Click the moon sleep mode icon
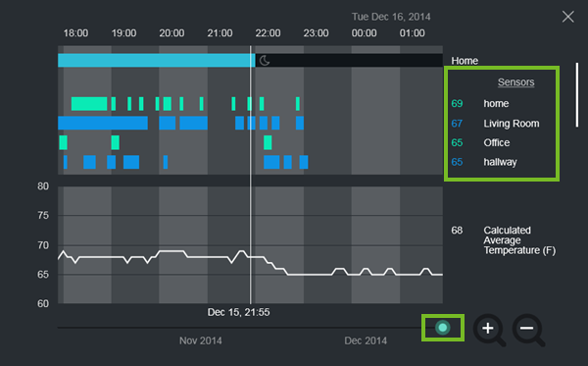This screenshot has width=588, height=366. (x=265, y=61)
